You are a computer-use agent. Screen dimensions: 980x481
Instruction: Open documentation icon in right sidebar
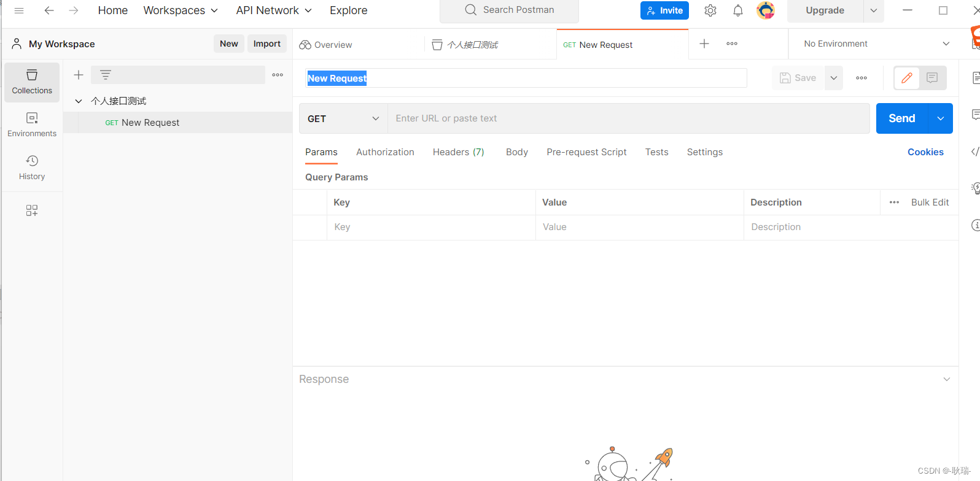tap(976, 78)
